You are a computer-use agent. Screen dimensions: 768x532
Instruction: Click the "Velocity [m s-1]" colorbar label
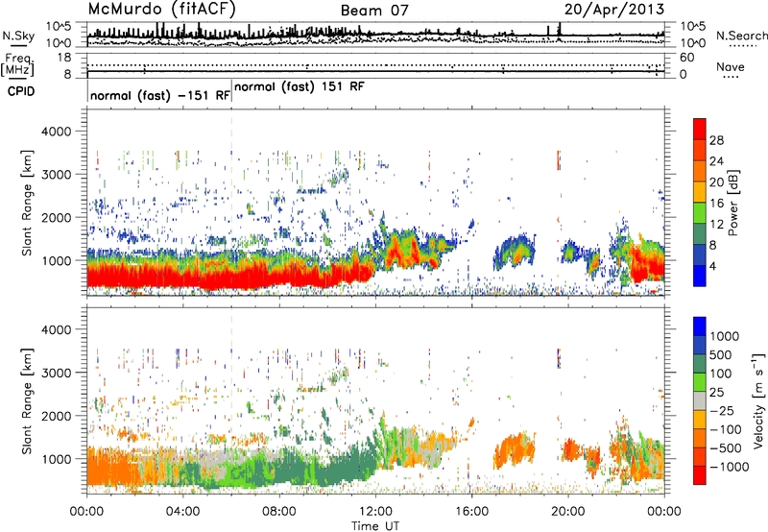pos(758,400)
